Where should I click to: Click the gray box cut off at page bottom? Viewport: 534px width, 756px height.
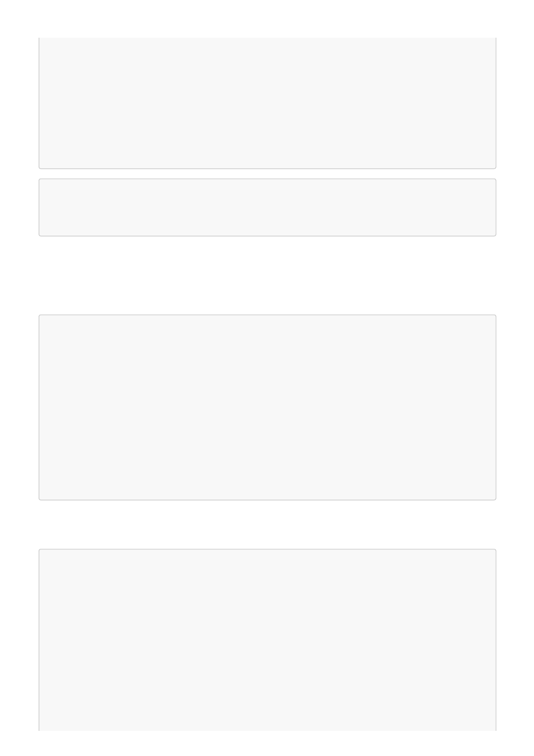(267, 640)
